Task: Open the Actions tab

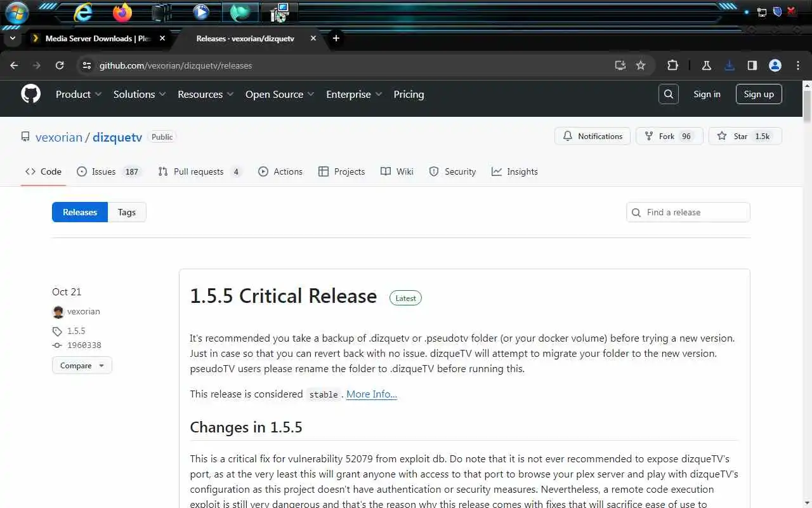Action: [x=280, y=171]
